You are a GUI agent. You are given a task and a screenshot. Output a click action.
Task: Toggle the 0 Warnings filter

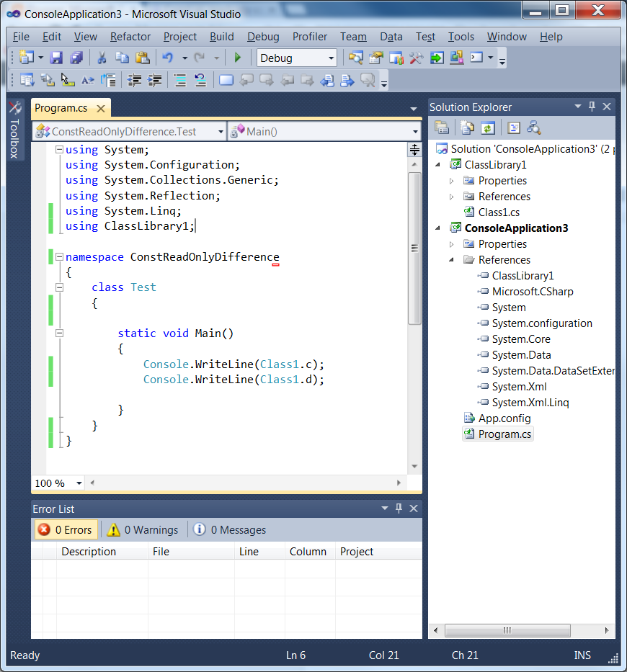pos(143,529)
